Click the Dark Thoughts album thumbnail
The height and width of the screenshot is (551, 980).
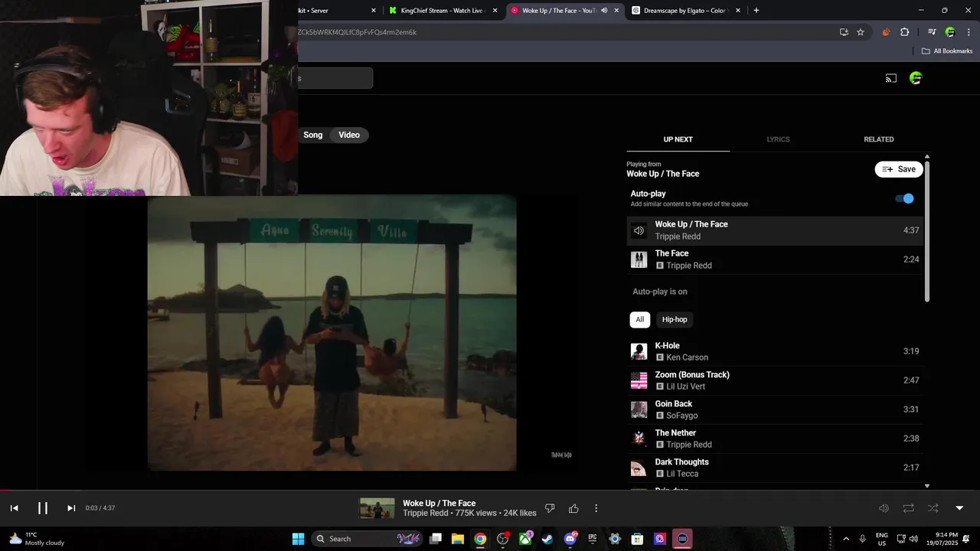(639, 468)
